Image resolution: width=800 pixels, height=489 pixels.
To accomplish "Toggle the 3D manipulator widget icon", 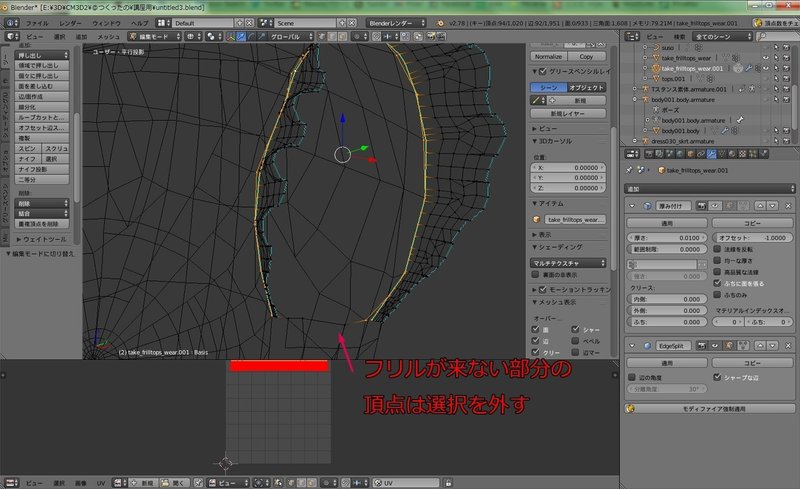I will click(231, 37).
